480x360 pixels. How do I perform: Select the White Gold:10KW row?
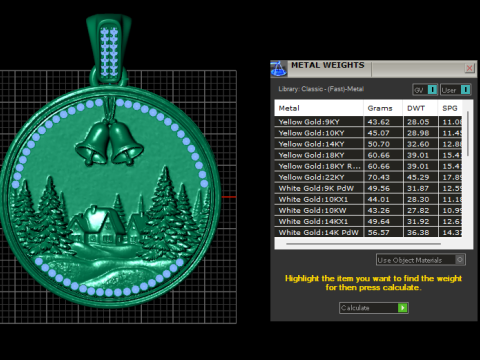368,210
